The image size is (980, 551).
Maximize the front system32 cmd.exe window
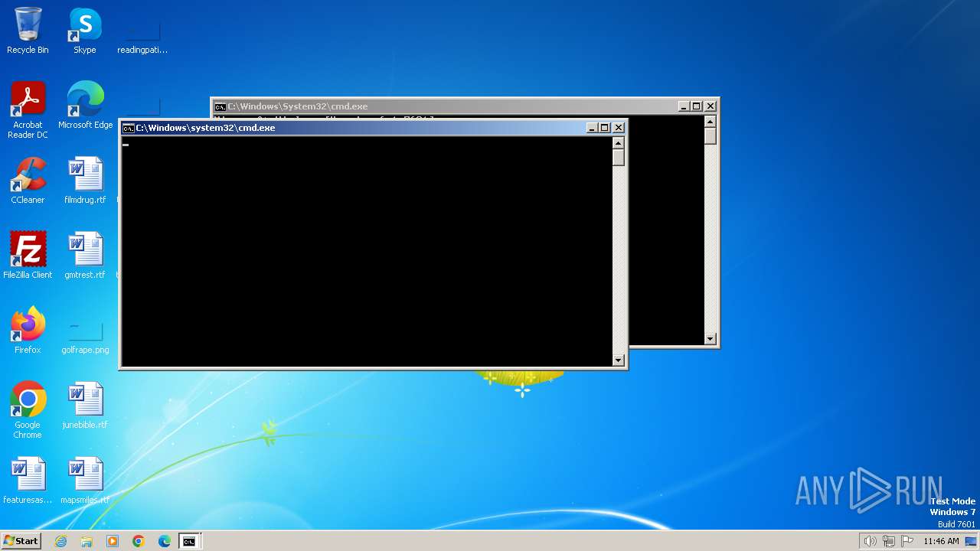605,128
